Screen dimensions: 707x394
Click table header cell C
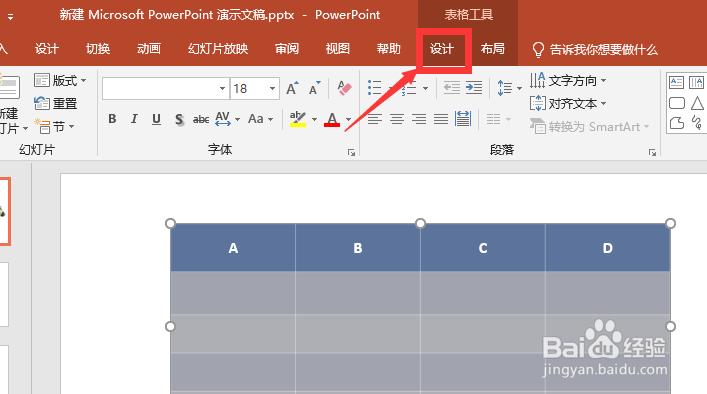(483, 248)
